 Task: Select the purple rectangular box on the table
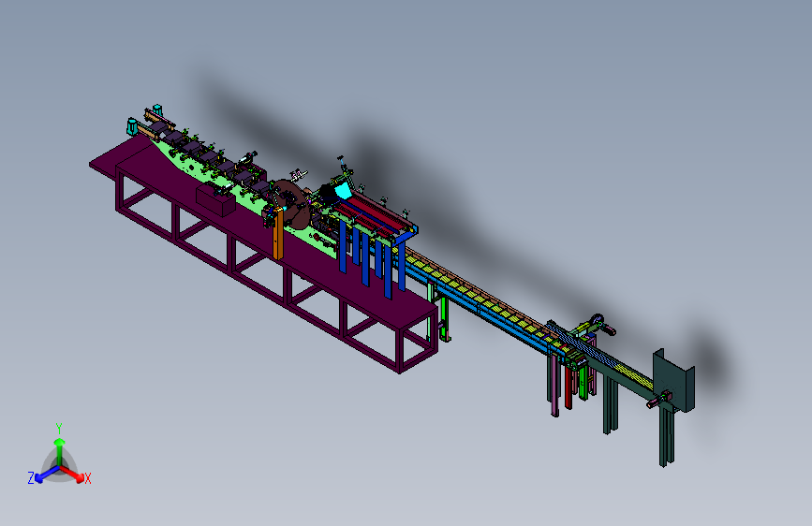pos(215,200)
